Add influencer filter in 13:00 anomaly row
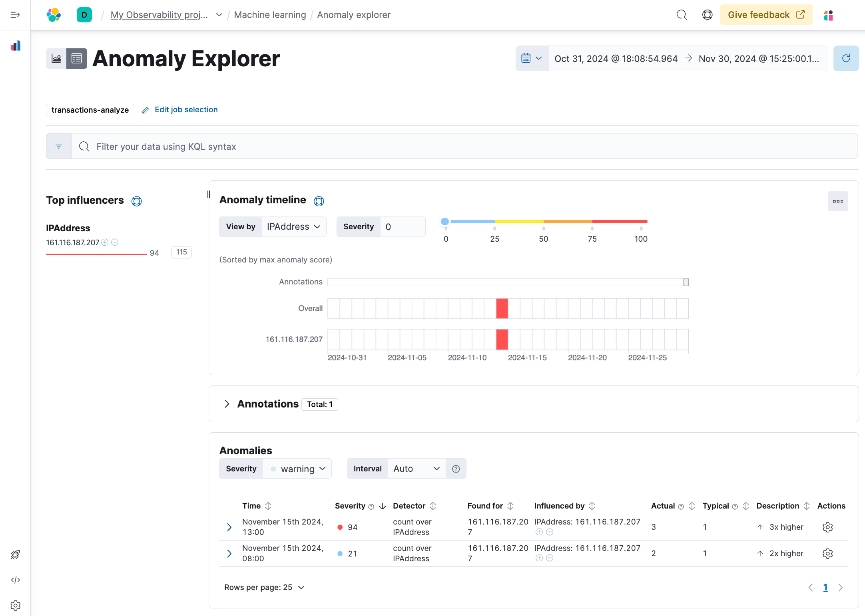 (539, 532)
